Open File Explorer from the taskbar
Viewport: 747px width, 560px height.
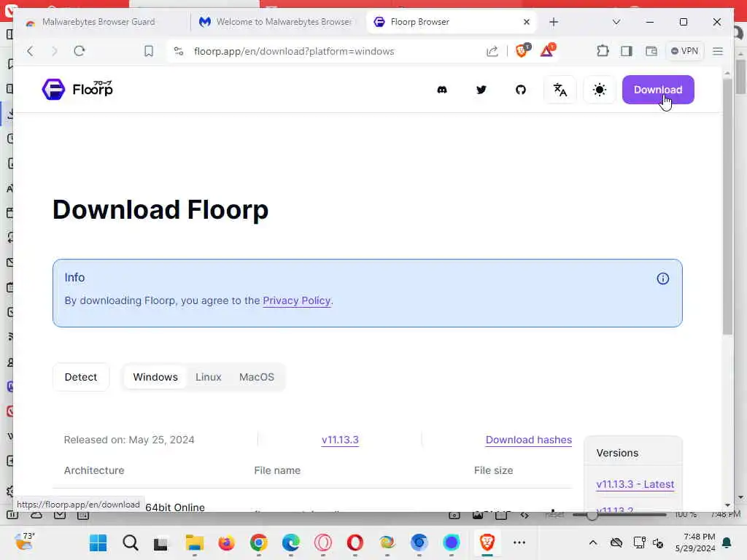[x=194, y=542]
